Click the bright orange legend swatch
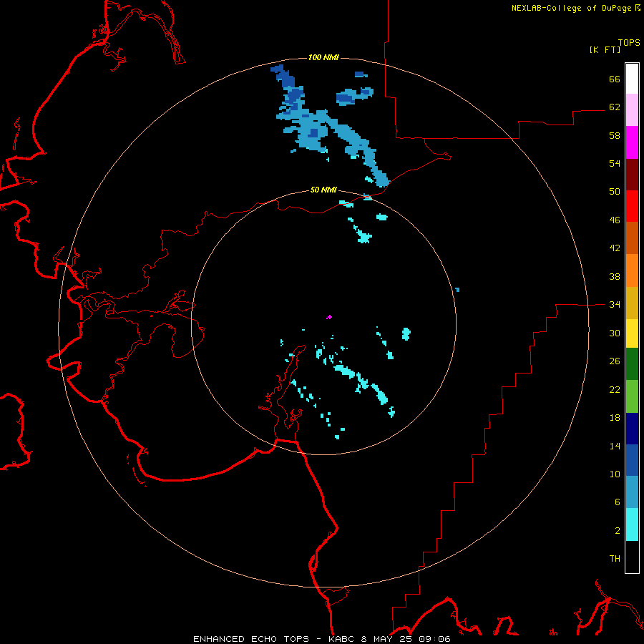Viewport: 644px width, 644px height. [632, 270]
